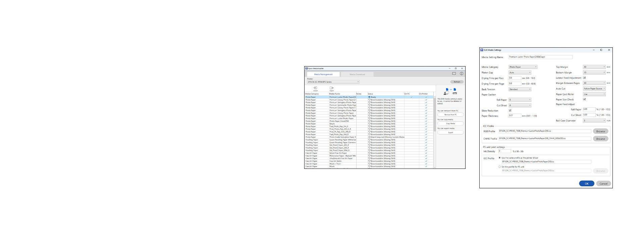644x235 pixels.
Task: Click the Import icon in media toolbar
Action: pyautogui.click(x=315, y=88)
